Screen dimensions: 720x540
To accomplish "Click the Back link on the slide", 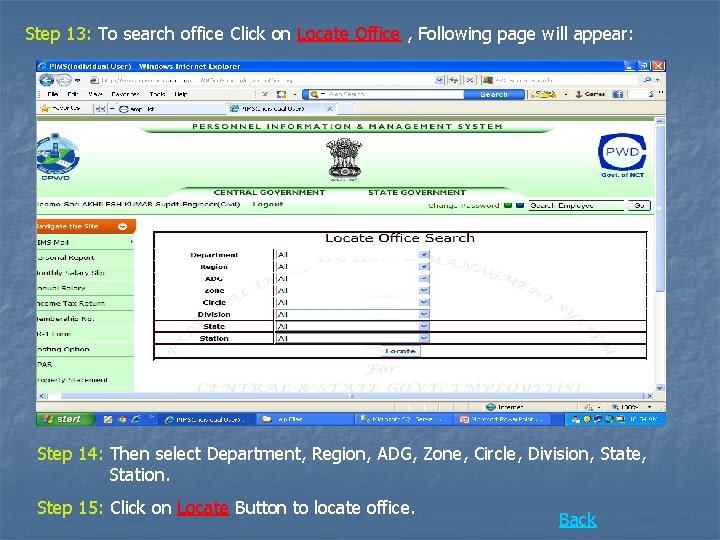I will coord(577,520).
